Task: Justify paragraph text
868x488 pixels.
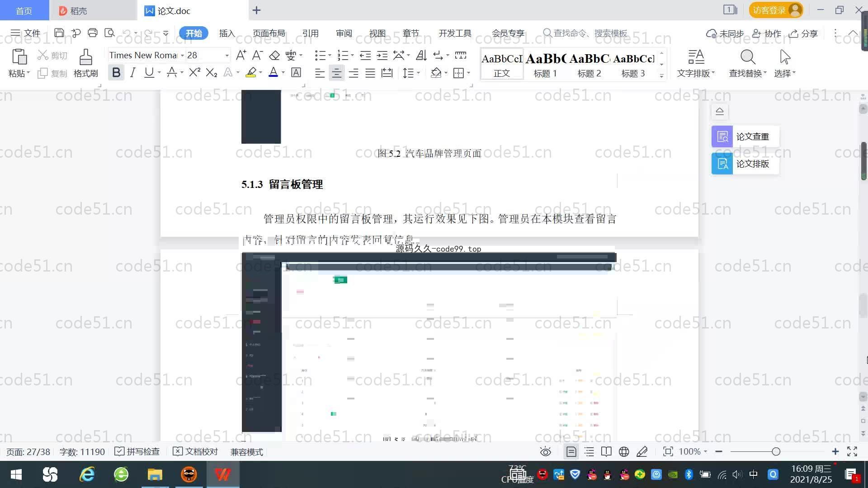Action: [370, 73]
